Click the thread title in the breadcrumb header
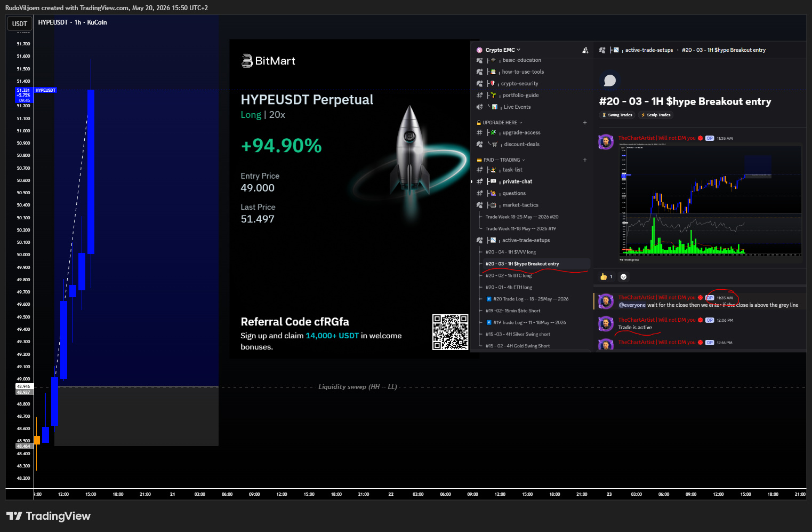The image size is (812, 532). click(x=723, y=50)
